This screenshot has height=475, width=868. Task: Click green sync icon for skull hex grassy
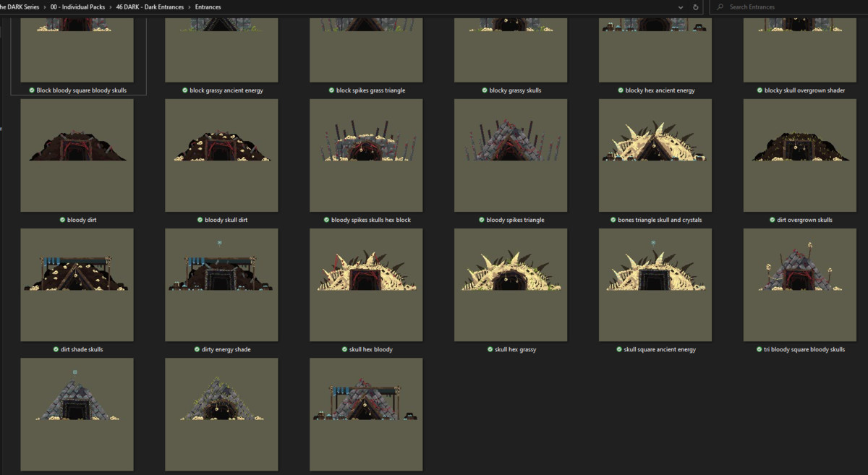tap(490, 349)
